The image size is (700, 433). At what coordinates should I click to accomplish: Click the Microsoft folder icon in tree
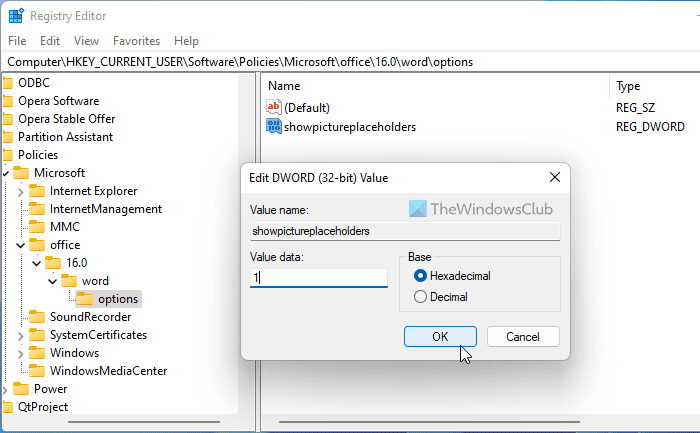21,173
